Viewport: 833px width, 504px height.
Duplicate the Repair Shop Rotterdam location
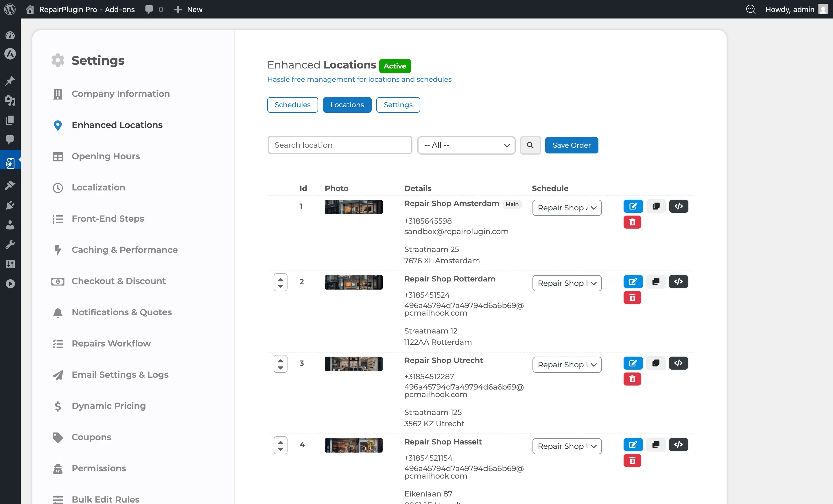(655, 281)
